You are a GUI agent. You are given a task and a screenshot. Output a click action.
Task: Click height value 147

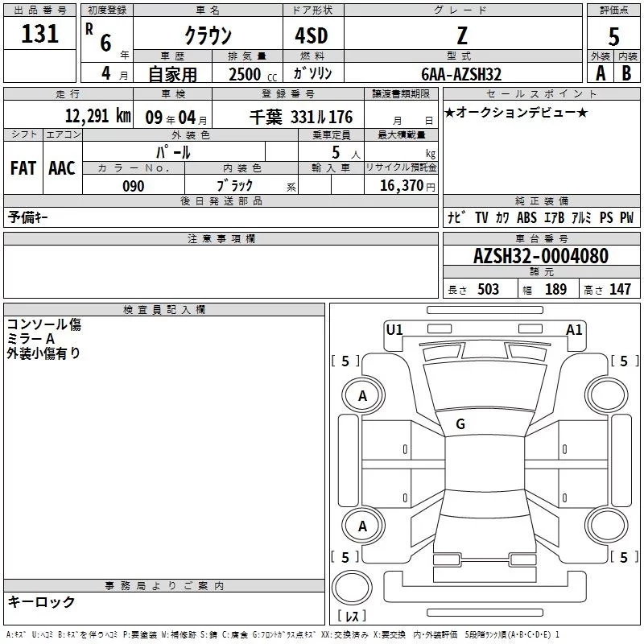coord(620,289)
